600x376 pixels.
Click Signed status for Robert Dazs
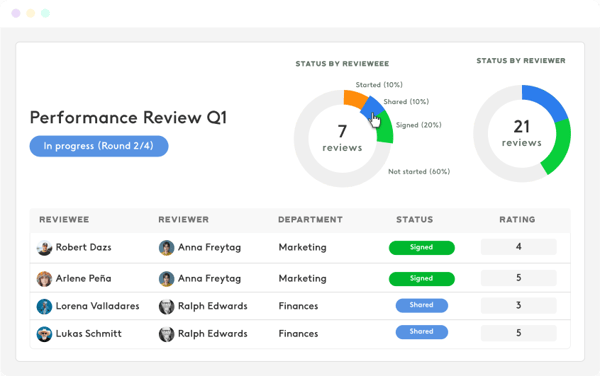pyautogui.click(x=422, y=247)
